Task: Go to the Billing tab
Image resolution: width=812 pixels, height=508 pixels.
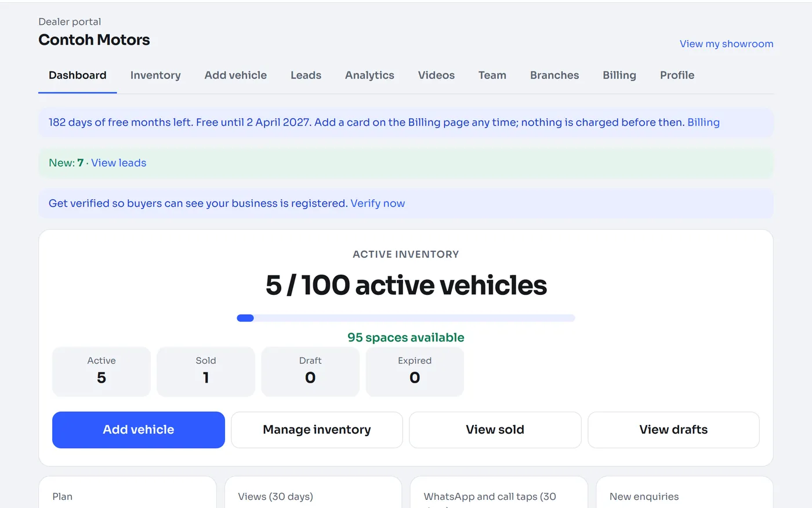Action: point(619,75)
